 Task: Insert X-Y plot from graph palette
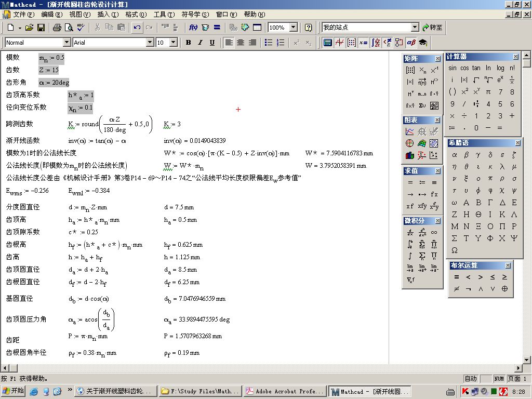coord(410,131)
